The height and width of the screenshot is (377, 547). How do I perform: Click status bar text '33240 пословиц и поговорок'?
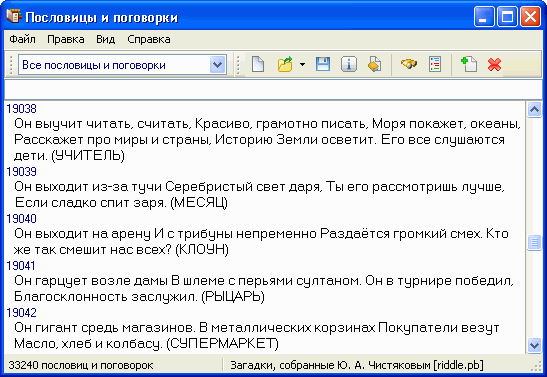pos(81,365)
